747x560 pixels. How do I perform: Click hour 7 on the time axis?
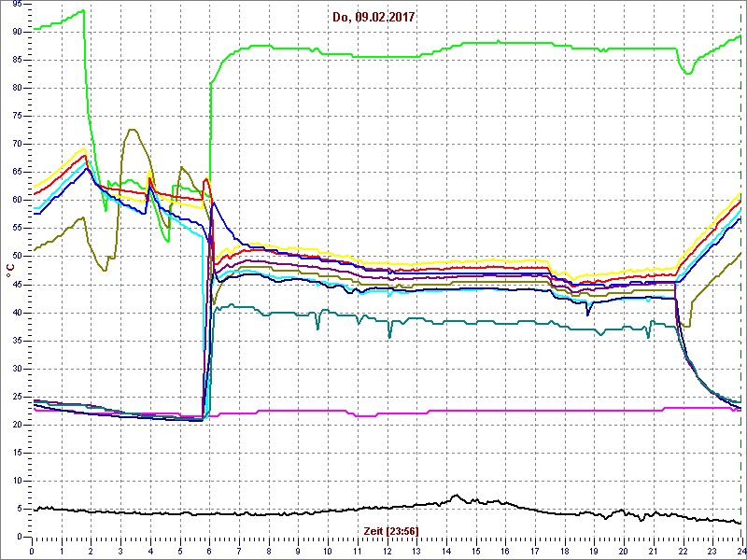pyautogui.click(x=239, y=550)
